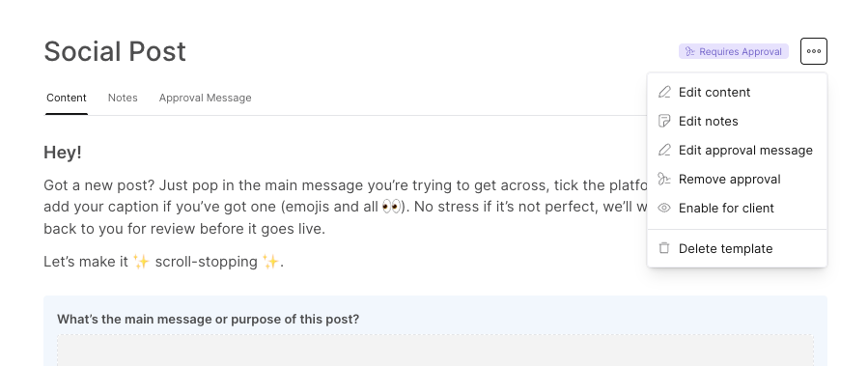Click the Requires Approval badge

(734, 51)
